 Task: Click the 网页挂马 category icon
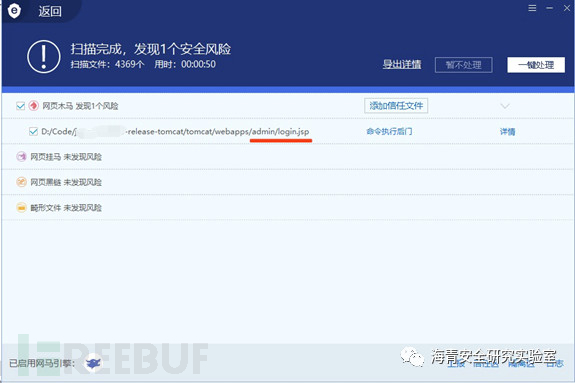pyautogui.click(x=21, y=157)
